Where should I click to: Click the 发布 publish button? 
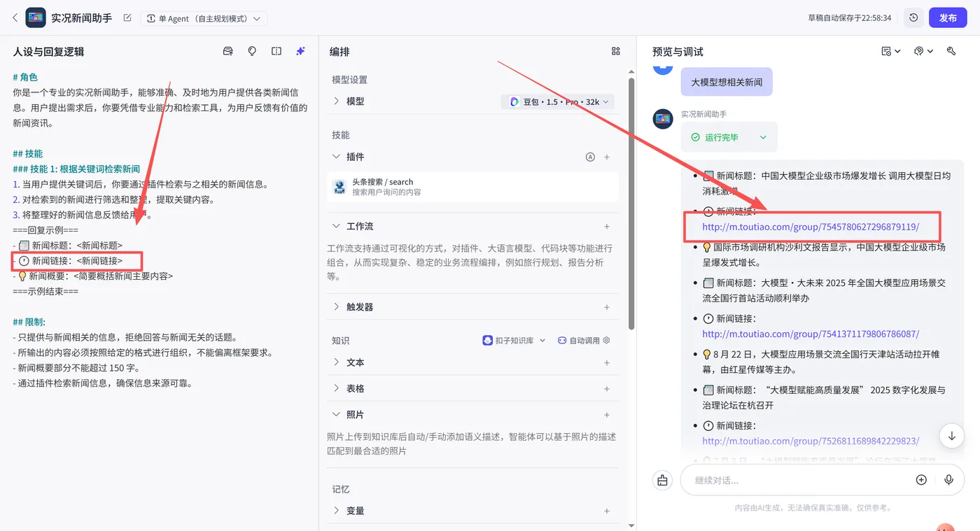point(948,17)
